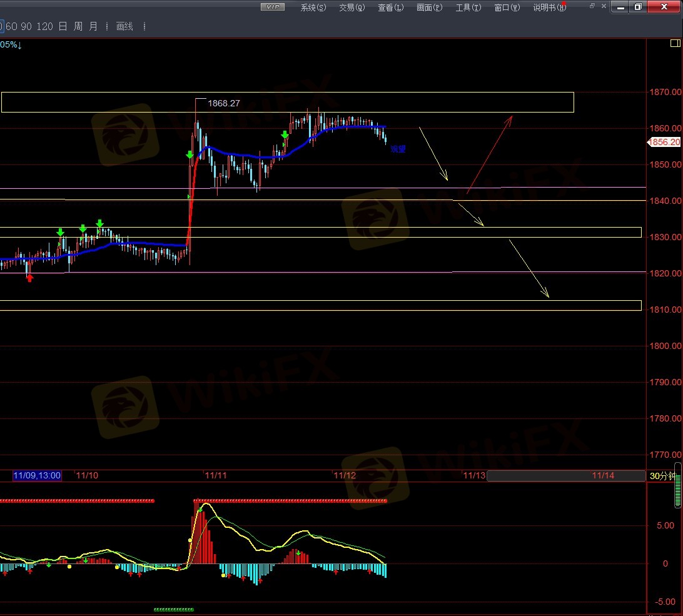Switch chart to 60-minute period
The height and width of the screenshot is (616, 683).
(11, 27)
